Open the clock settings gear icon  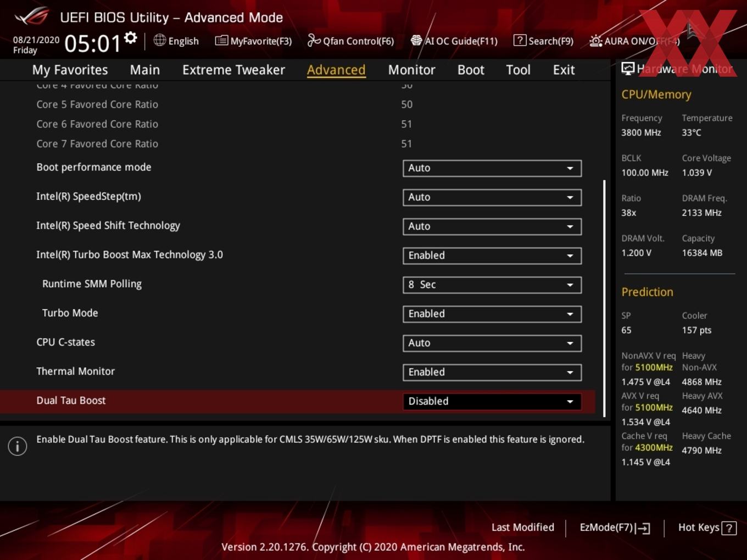(131, 38)
